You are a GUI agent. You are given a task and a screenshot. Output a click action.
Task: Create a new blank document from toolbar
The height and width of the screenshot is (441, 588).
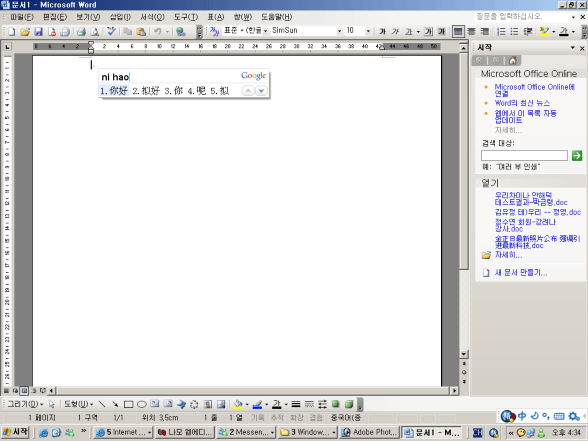pyautogui.click(x=12, y=32)
